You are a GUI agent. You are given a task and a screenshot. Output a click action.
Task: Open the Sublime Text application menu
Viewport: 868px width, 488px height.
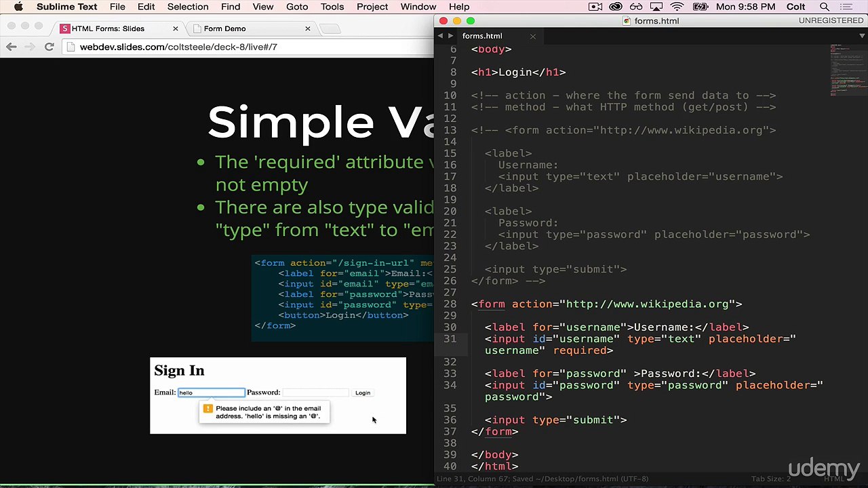[x=66, y=7]
